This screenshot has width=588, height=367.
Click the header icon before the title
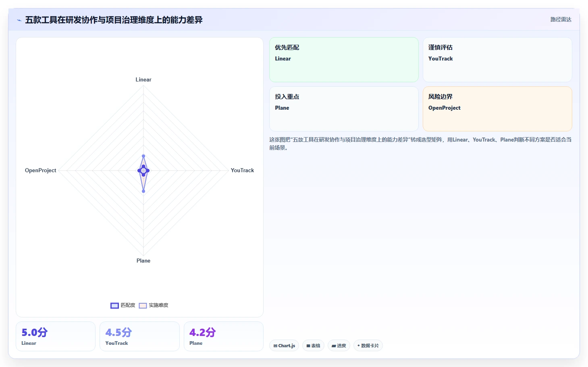[19, 20]
